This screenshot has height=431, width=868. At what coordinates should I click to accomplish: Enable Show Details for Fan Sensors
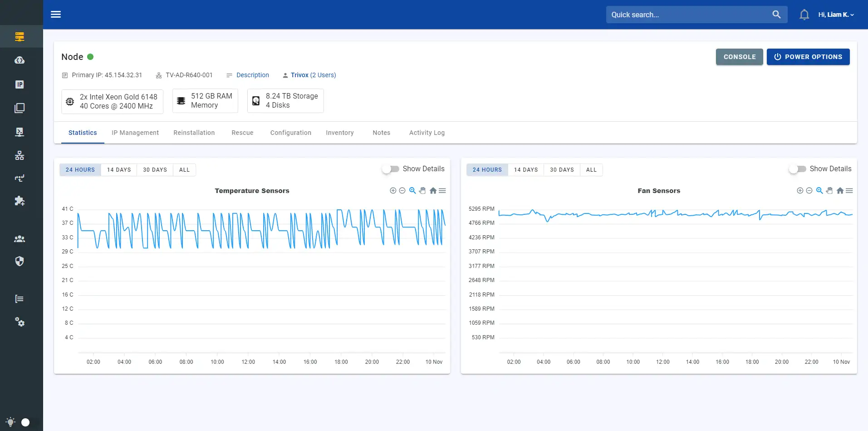pyautogui.click(x=796, y=168)
